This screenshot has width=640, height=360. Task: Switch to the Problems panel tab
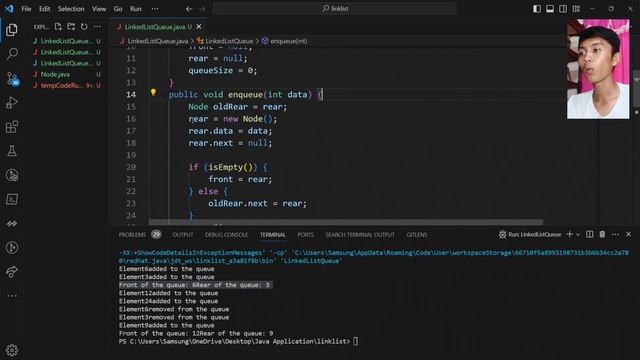[140, 235]
